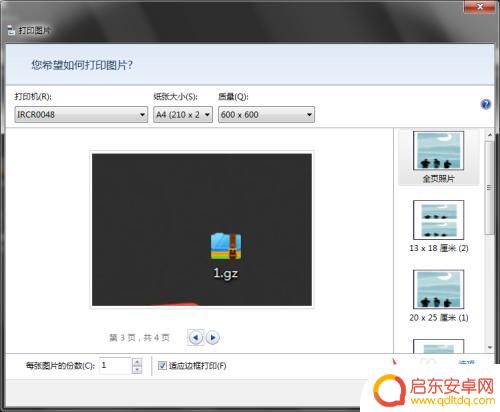Toggle the fit picture to frame checkbox
Image resolution: width=500 pixels, height=412 pixels.
click(162, 366)
